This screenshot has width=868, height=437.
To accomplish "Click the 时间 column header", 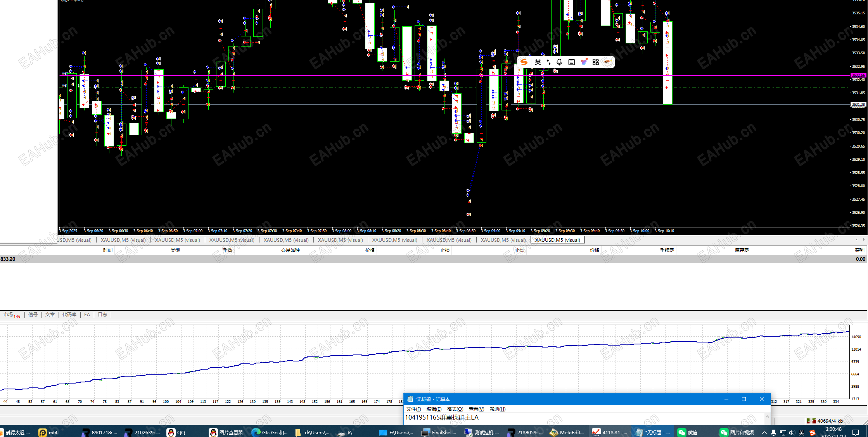I will [108, 250].
